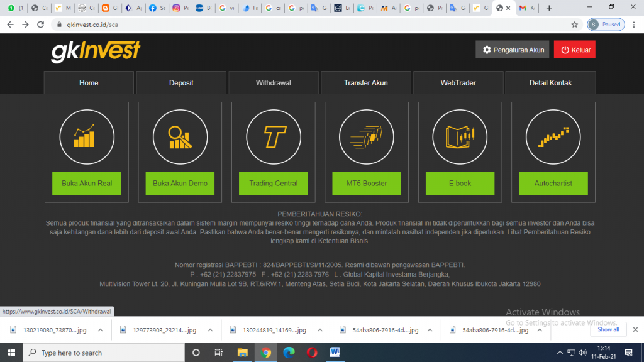
Task: Open the Withdrawal menu tab
Action: point(274,83)
